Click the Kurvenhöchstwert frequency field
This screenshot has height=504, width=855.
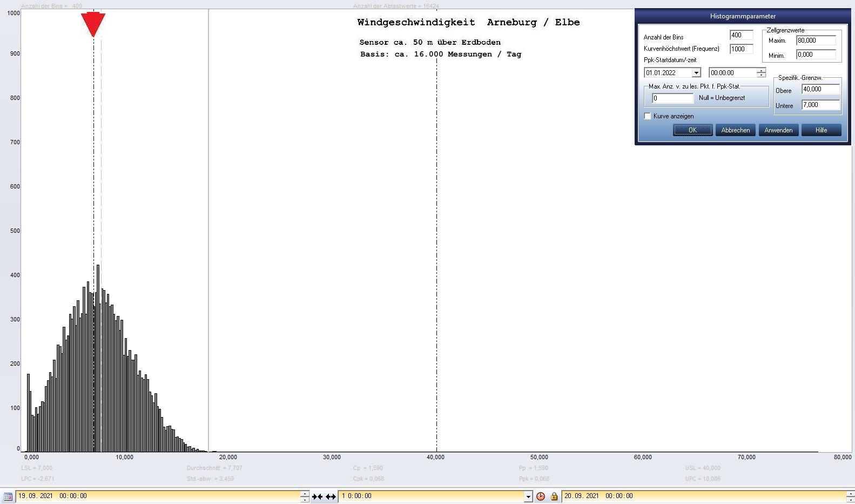pos(740,49)
